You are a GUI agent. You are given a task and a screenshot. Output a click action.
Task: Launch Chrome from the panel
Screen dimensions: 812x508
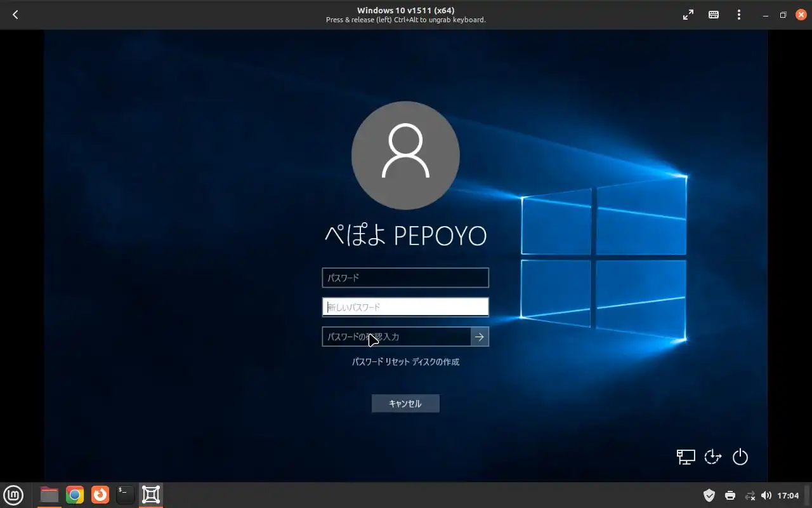point(75,495)
